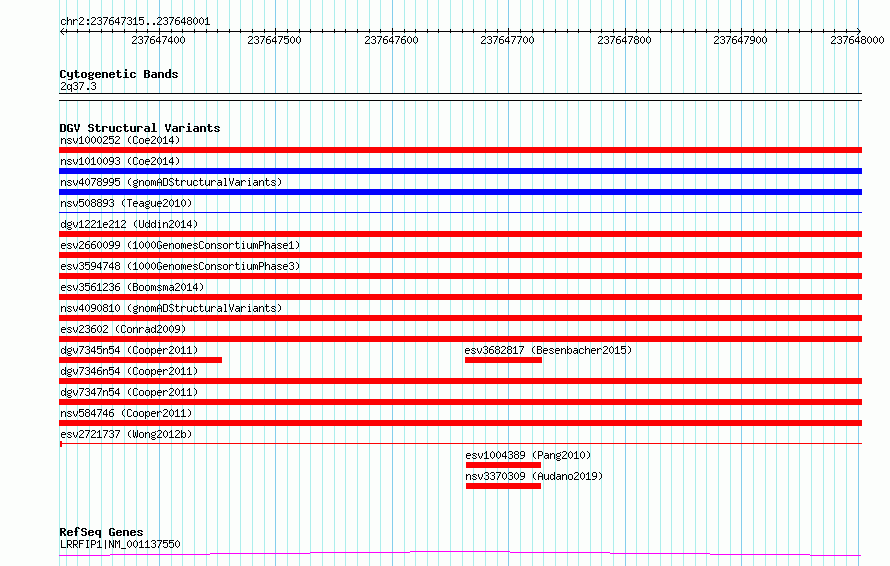The width and height of the screenshot is (890, 566).
Task: Click the esv23602 (Conrad2009) label
Action: [x=123, y=329]
